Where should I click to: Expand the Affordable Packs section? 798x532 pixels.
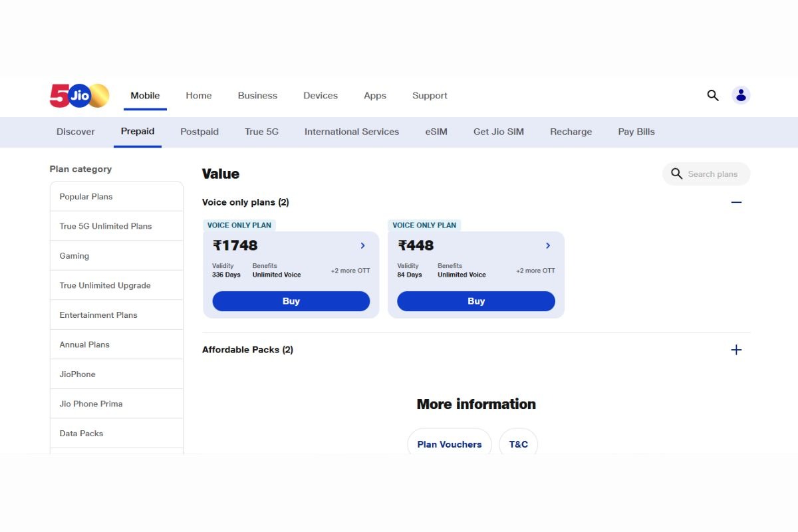[736, 349]
